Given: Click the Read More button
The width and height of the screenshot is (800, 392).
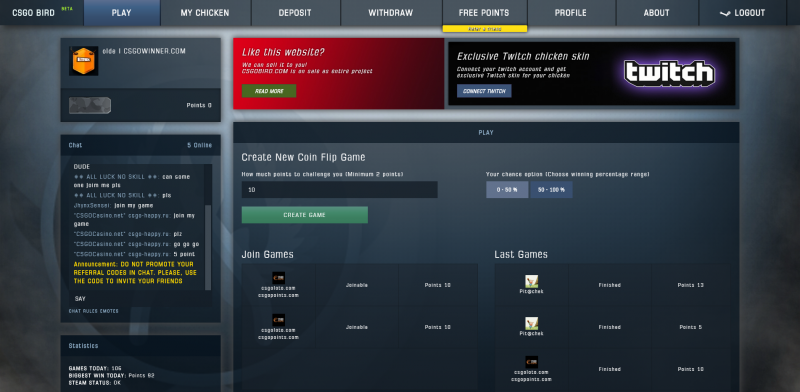Looking at the screenshot, I should [269, 91].
